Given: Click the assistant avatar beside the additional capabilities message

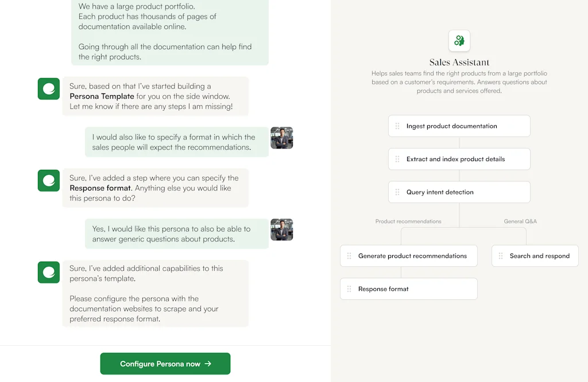Looking at the screenshot, I should coord(49,272).
